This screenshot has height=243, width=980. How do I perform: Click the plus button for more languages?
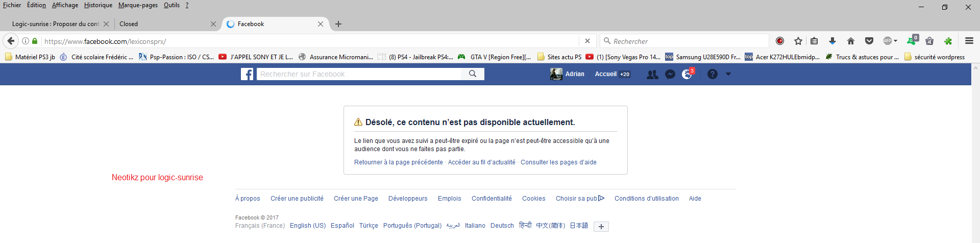coord(601,227)
